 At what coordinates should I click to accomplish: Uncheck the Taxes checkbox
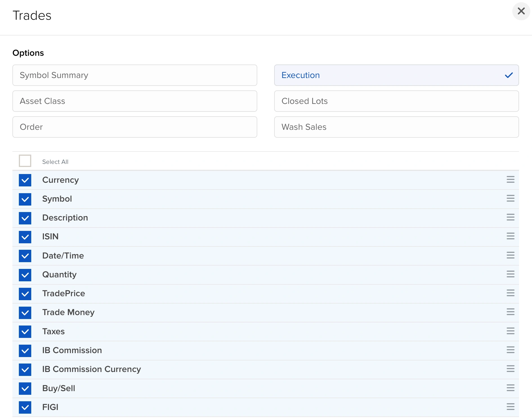(25, 332)
